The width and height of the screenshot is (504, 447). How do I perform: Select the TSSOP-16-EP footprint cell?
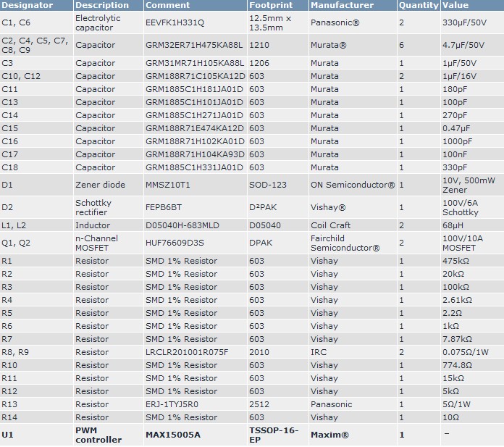pyautogui.click(x=274, y=435)
